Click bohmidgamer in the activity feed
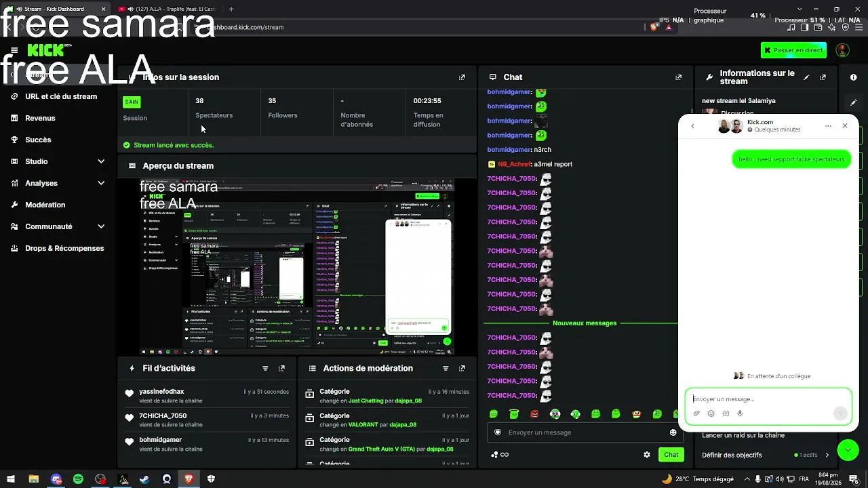The height and width of the screenshot is (488, 868). click(x=160, y=440)
